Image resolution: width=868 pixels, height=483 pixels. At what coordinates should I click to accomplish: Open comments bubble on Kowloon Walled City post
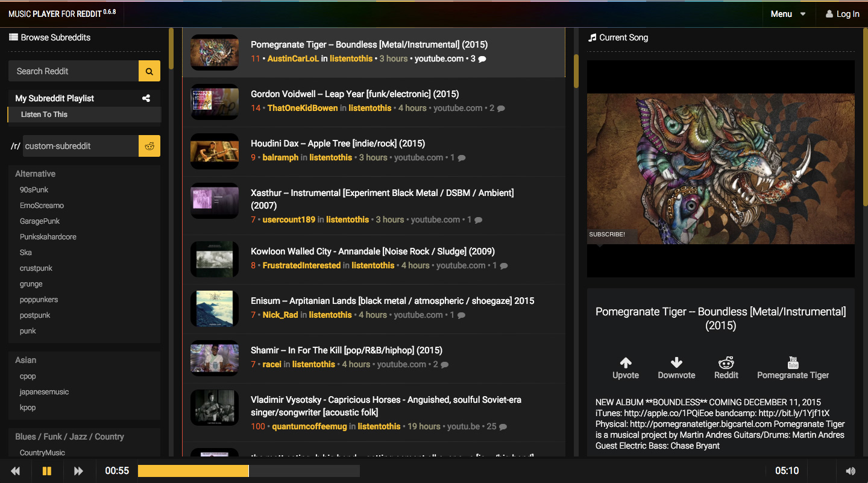tap(504, 266)
